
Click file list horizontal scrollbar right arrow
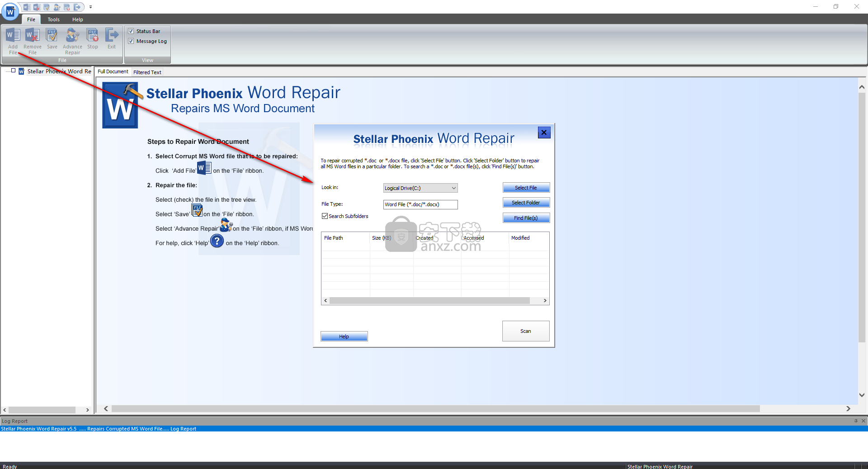pos(545,301)
